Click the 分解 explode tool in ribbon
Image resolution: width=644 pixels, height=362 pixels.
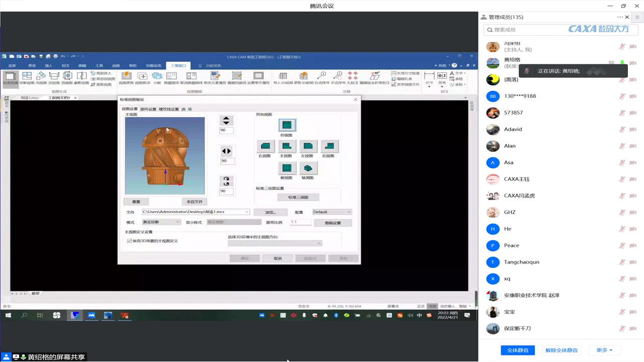[x=157, y=78]
